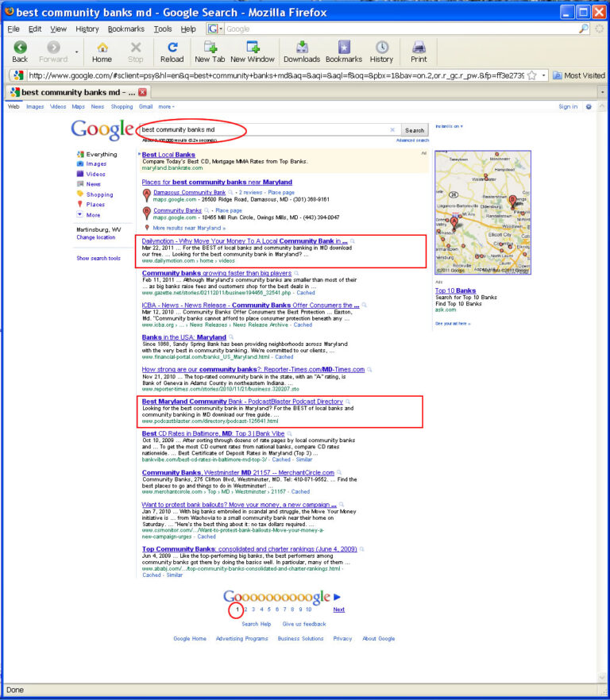Open the Bookmarks menu in menu bar
The height and width of the screenshot is (700, 610).
(x=126, y=29)
